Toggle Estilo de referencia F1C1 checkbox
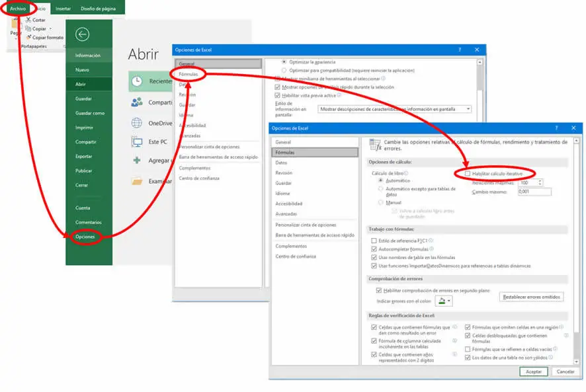Image resolution: width=586 pixels, height=392 pixels. [374, 241]
